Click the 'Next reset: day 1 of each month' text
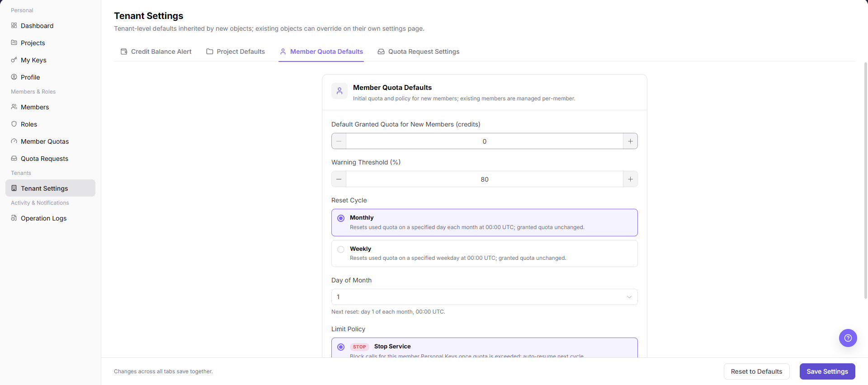Viewport: 868px width, 385px height. point(388,312)
